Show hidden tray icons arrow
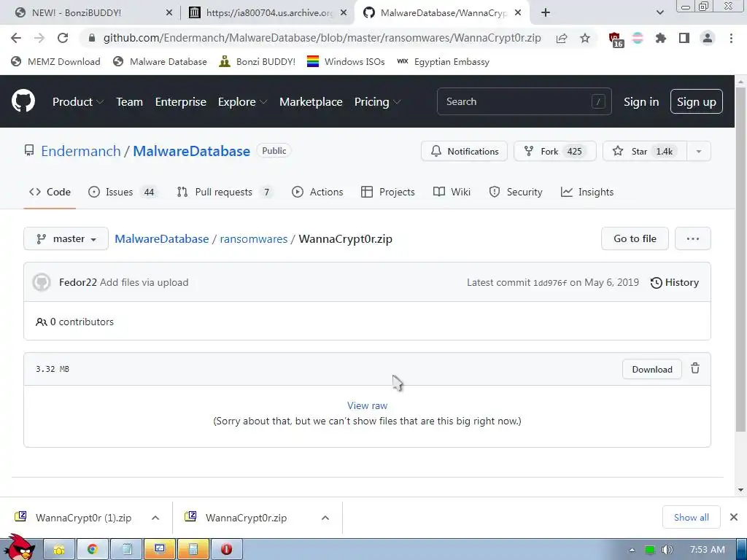This screenshot has height=560, width=747. (632, 550)
